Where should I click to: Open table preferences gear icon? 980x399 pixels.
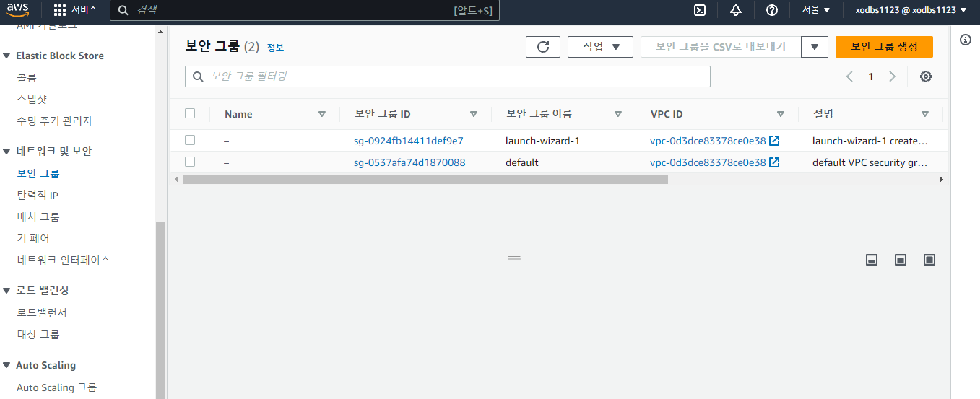[x=926, y=76]
